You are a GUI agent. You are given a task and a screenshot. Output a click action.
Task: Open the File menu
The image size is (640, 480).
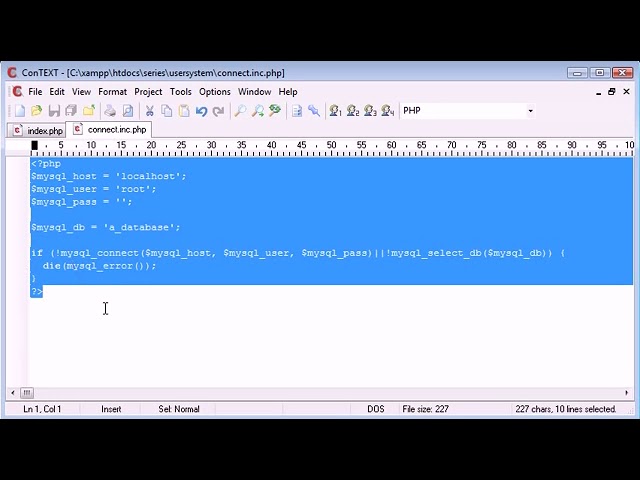click(35, 91)
